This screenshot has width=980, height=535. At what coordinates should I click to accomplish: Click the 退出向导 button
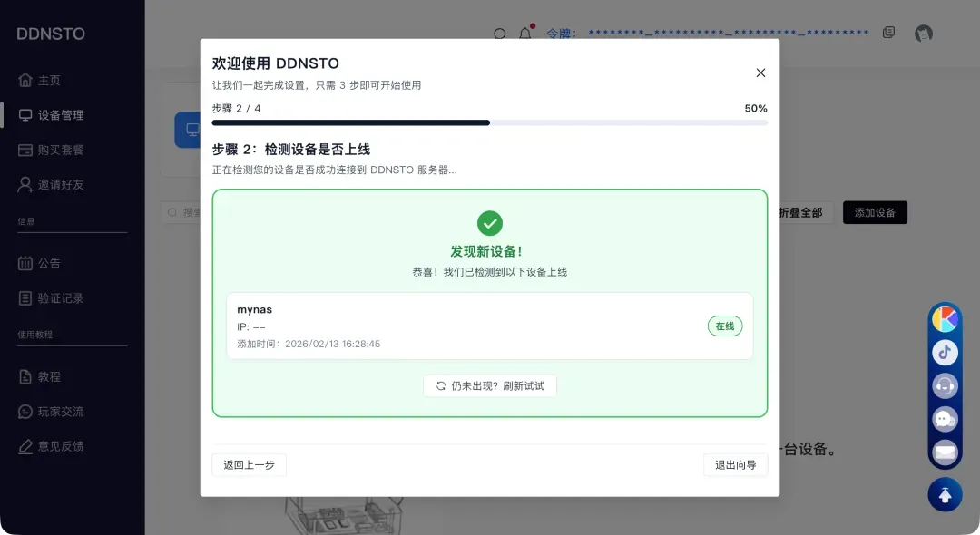(735, 465)
